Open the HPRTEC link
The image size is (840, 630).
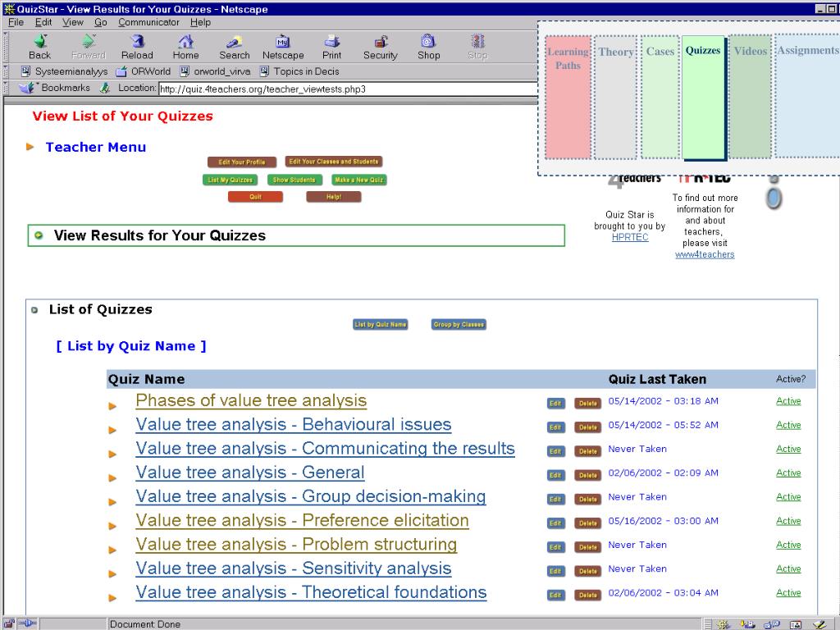(x=630, y=237)
